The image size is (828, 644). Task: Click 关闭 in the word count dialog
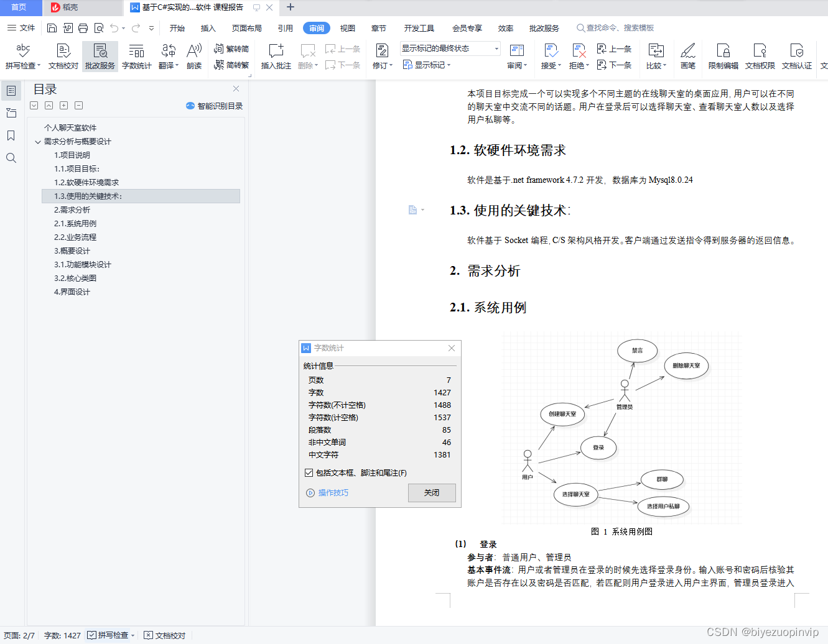(x=432, y=492)
